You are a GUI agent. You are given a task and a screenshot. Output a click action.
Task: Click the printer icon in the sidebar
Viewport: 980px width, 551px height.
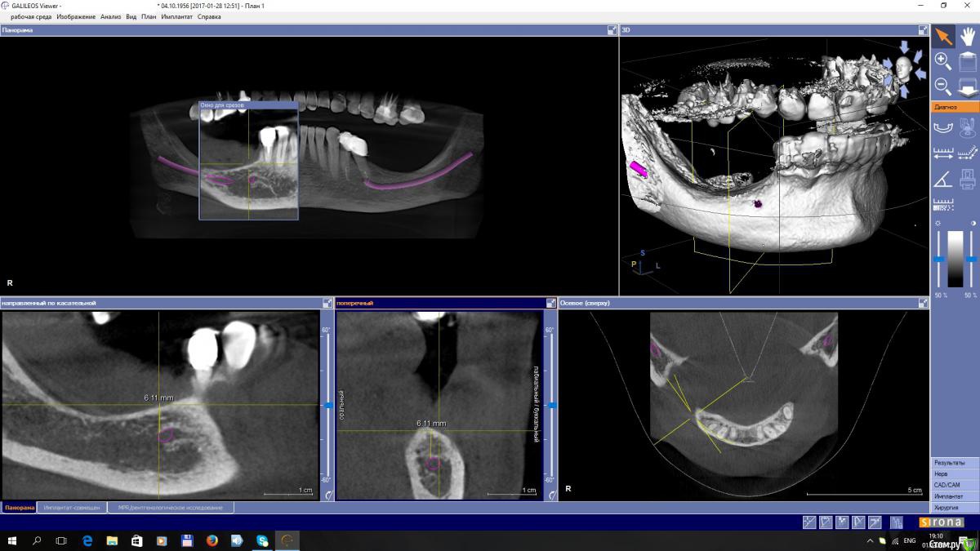pos(968,179)
